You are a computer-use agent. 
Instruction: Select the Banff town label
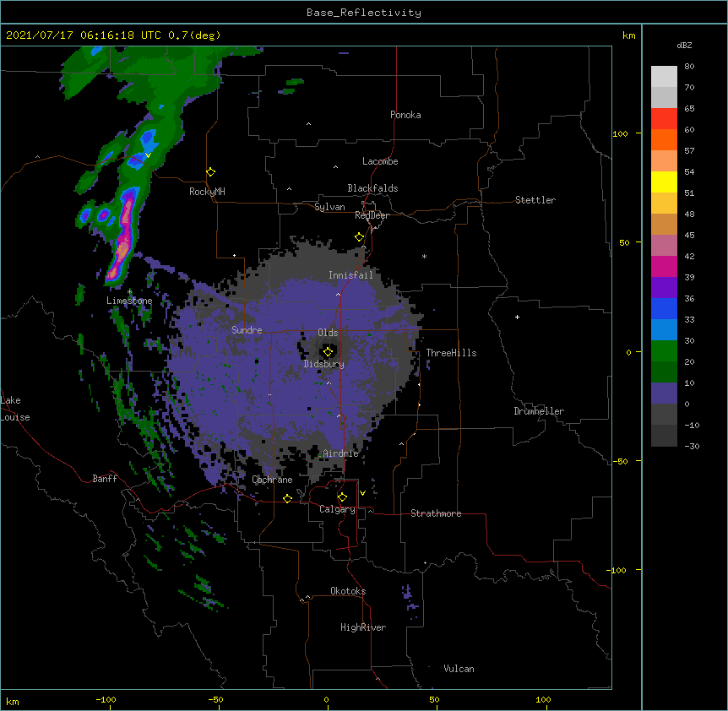pyautogui.click(x=105, y=479)
